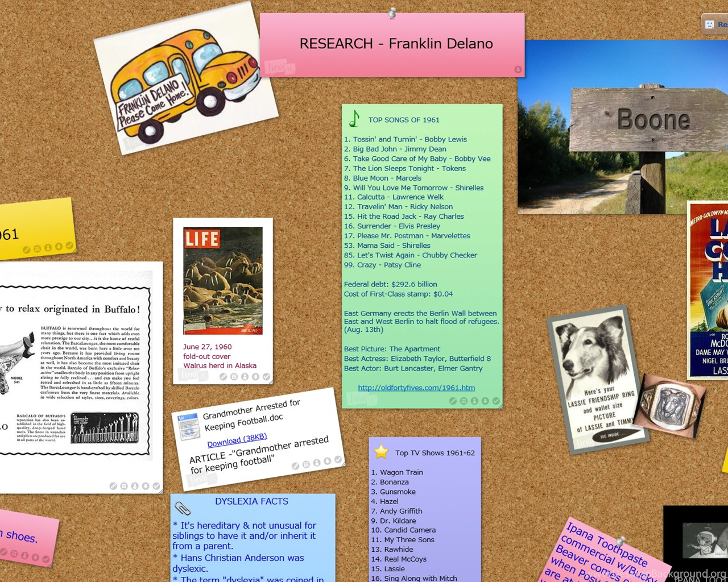The image size is (728, 582).
Task: Send Grandmother Arrested note to a person
Action: click(x=317, y=463)
